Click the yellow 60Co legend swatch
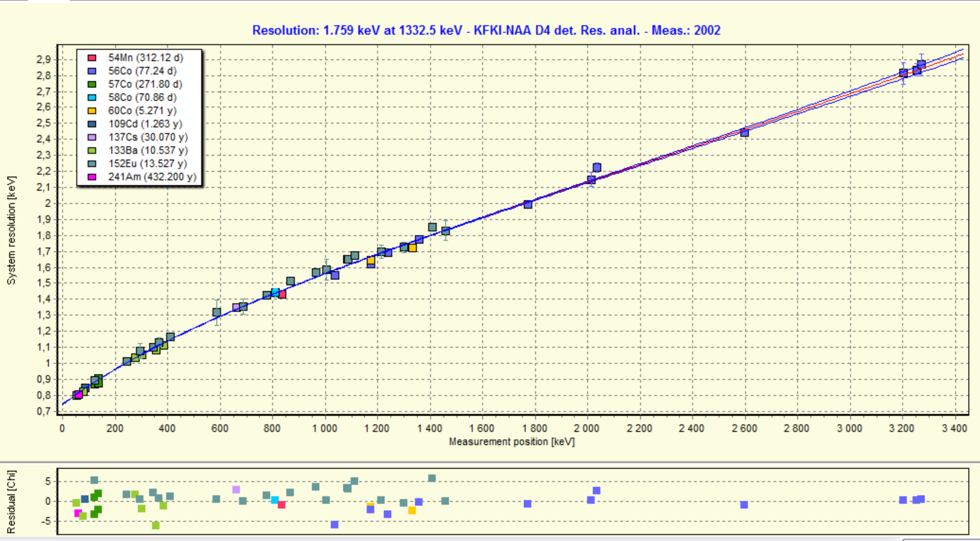Screen dimensions: 980x541 point(91,111)
